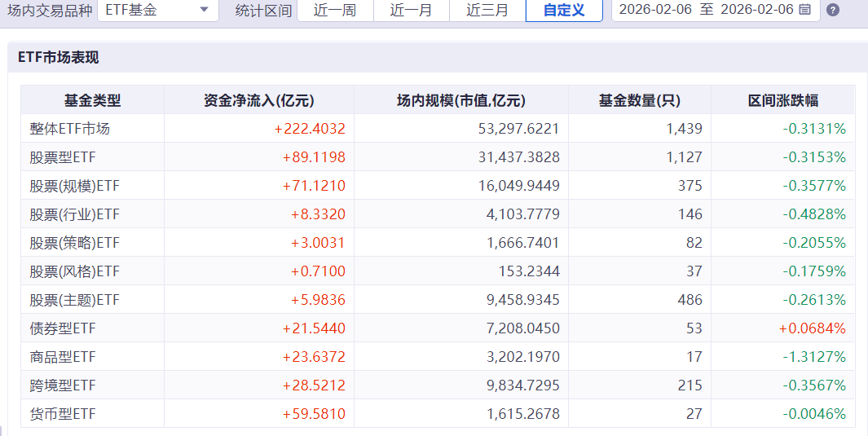
Task: Click the calendar icon in date field
Action: pyautogui.click(x=805, y=10)
